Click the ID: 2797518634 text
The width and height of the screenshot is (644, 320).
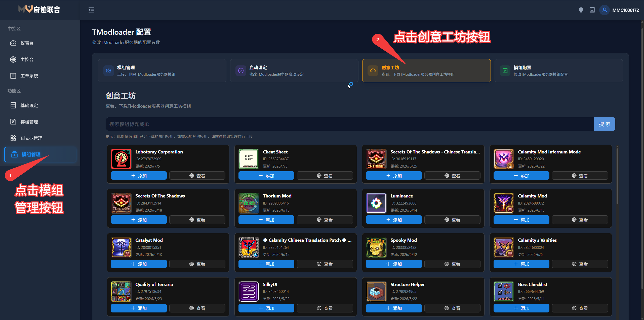pos(148,292)
